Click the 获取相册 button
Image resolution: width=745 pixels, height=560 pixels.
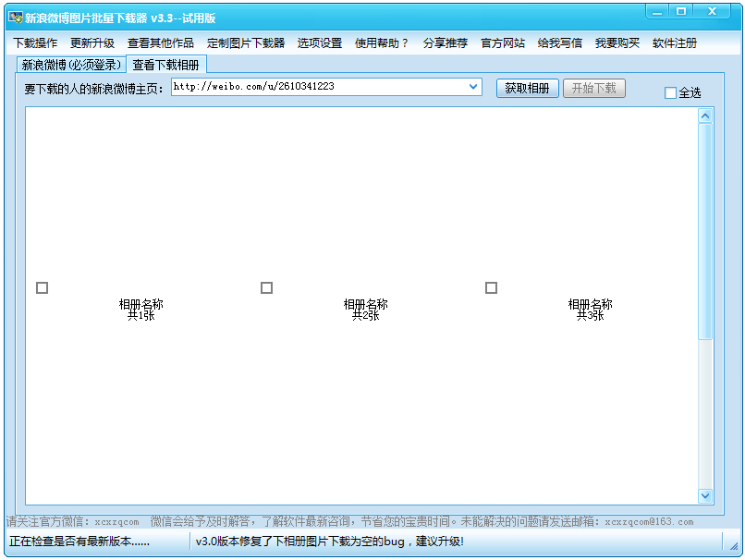[528, 89]
